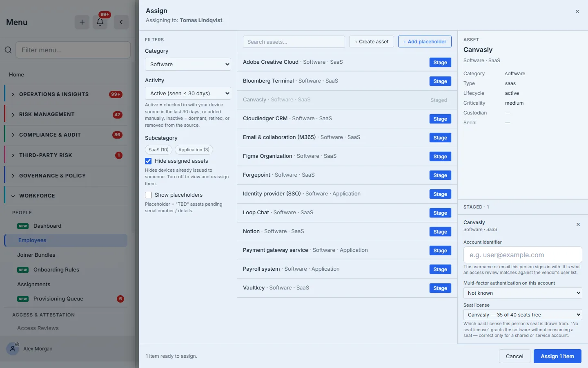
Task: Open the People Dashboard menu item
Action: [47, 226]
